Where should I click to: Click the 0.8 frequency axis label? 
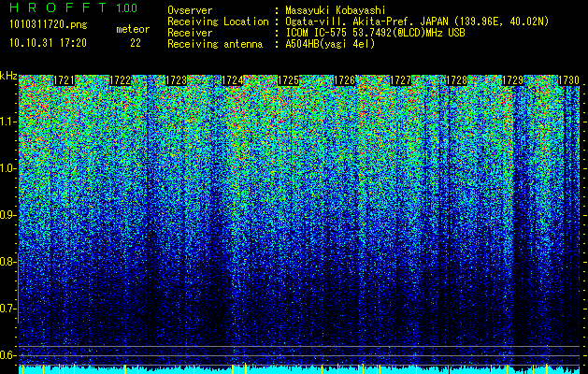[x=8, y=262]
